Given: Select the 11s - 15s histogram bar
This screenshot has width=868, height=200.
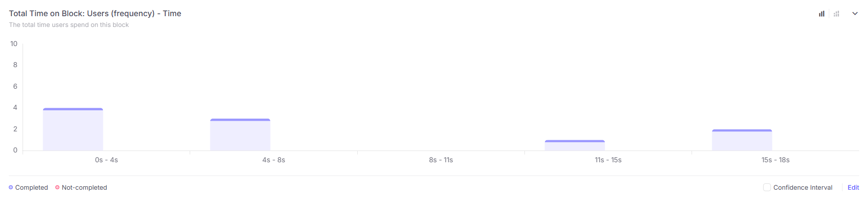Looking at the screenshot, I should (575, 146).
